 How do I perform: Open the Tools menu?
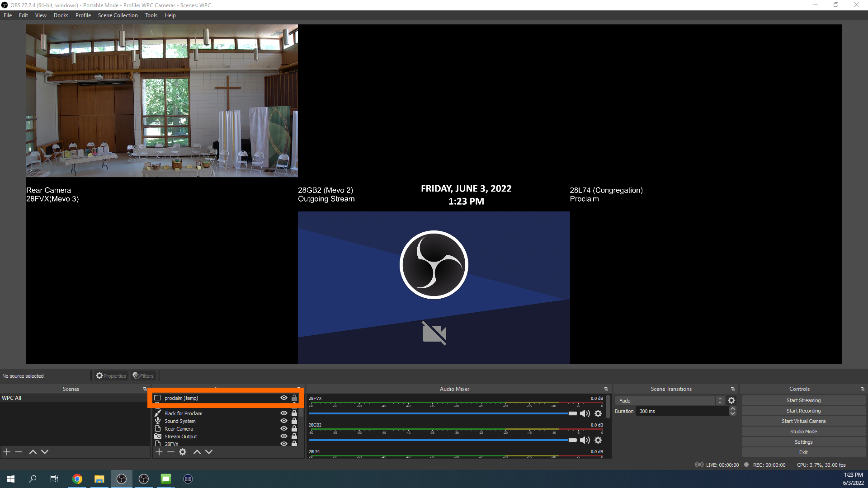(151, 15)
